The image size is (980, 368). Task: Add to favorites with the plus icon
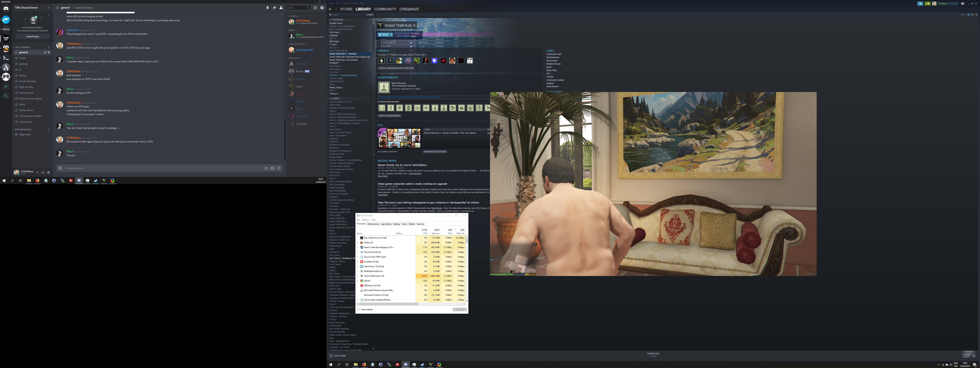coord(373,20)
